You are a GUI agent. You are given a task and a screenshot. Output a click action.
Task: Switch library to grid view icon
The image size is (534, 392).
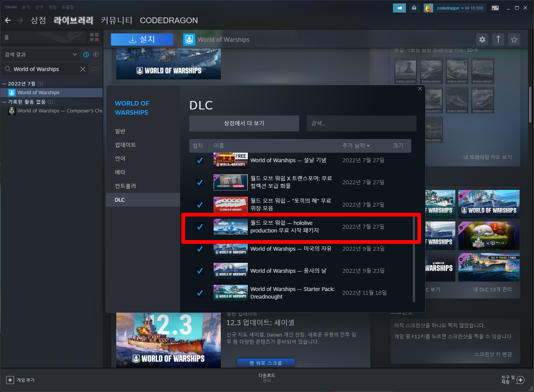(x=94, y=37)
